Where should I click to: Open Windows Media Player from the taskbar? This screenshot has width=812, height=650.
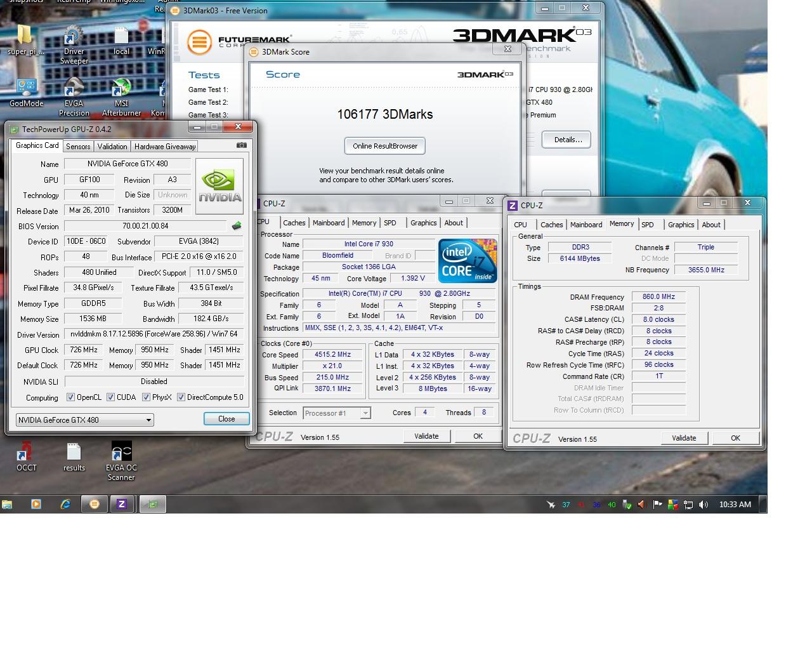click(36, 504)
